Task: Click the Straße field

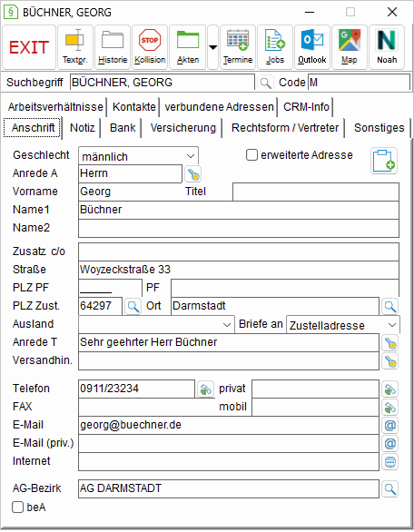Action: pyautogui.click(x=239, y=270)
